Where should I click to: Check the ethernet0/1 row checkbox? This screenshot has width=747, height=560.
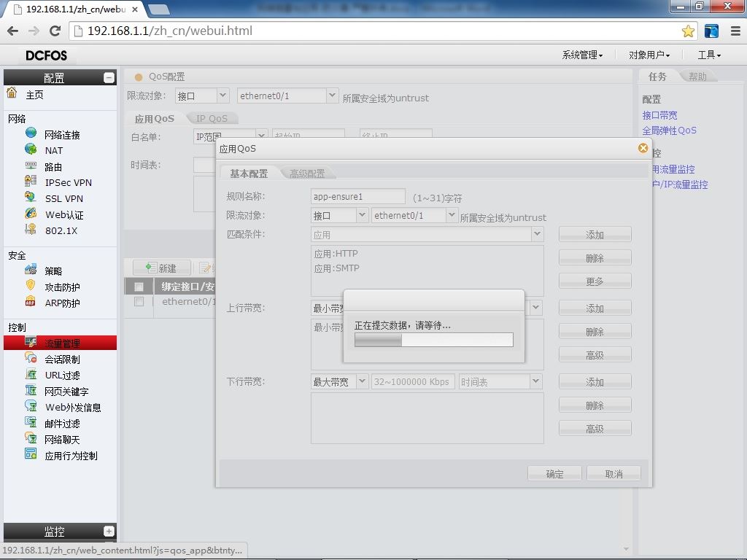point(139,301)
